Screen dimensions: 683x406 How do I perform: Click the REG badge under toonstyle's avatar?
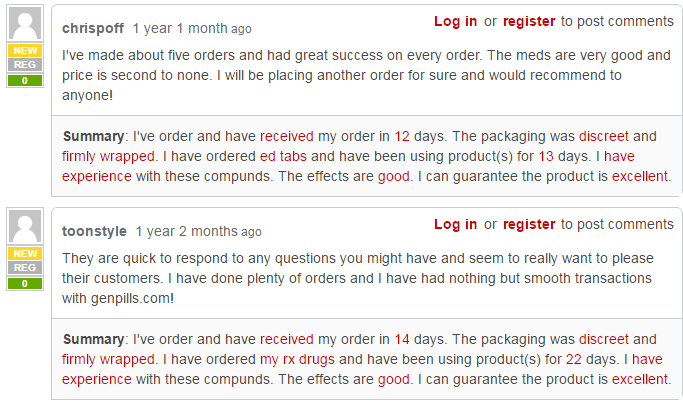[x=25, y=267]
